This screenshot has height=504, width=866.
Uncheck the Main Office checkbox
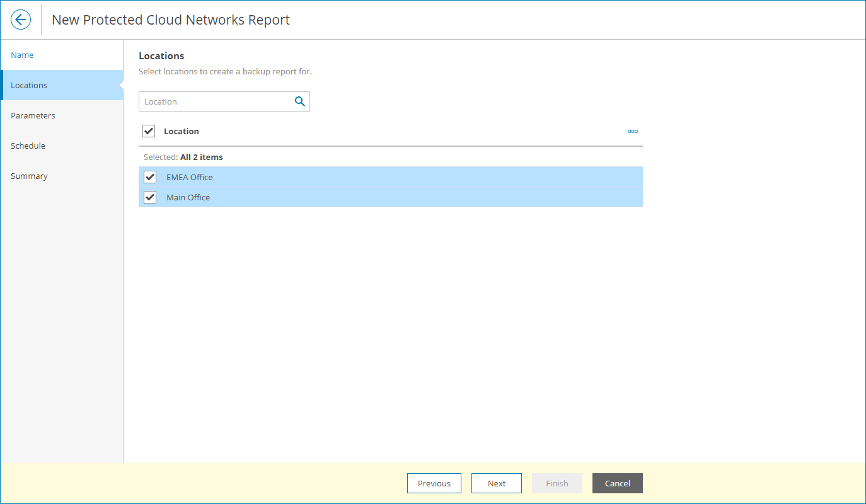click(150, 197)
